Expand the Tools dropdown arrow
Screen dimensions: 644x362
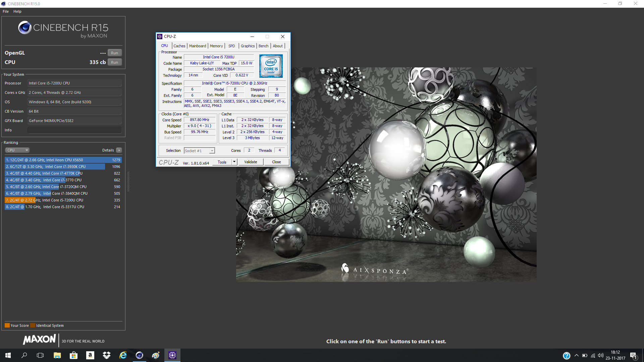pos(234,162)
